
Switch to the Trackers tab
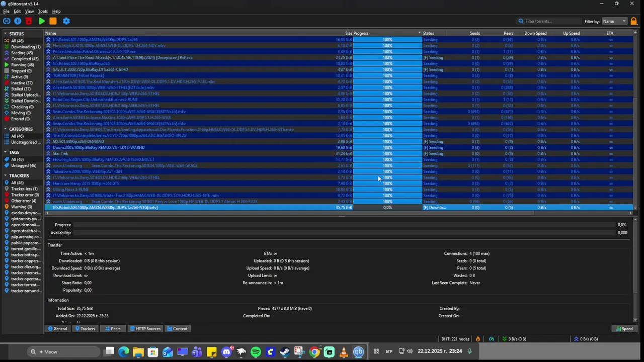(x=85, y=329)
